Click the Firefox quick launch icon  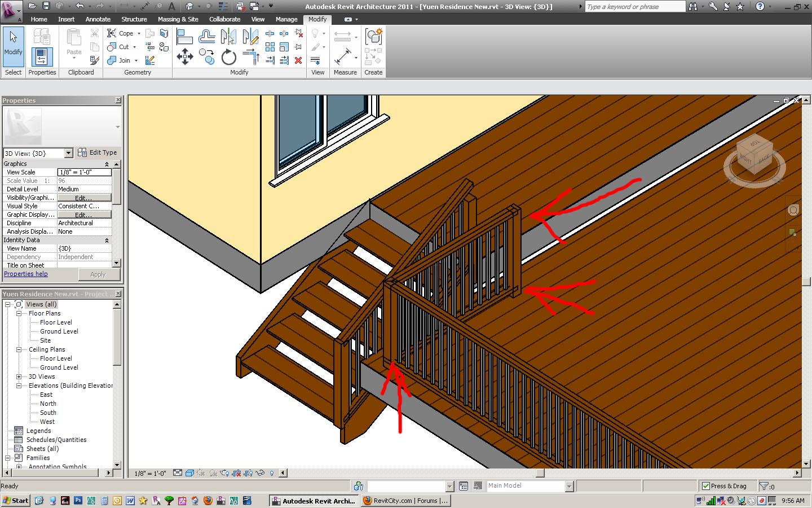[x=208, y=501]
